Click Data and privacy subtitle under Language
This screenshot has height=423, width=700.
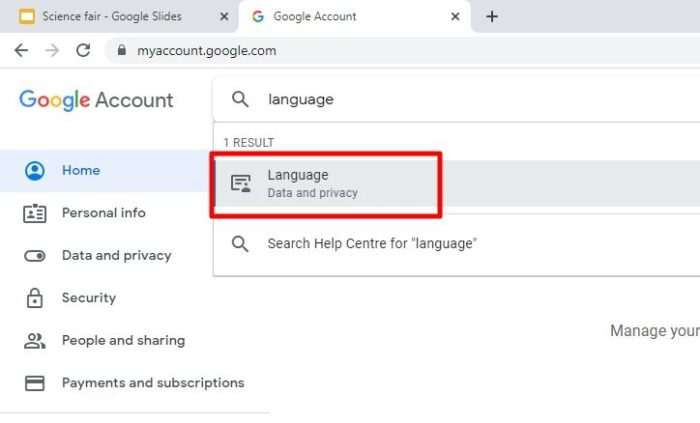(312, 193)
